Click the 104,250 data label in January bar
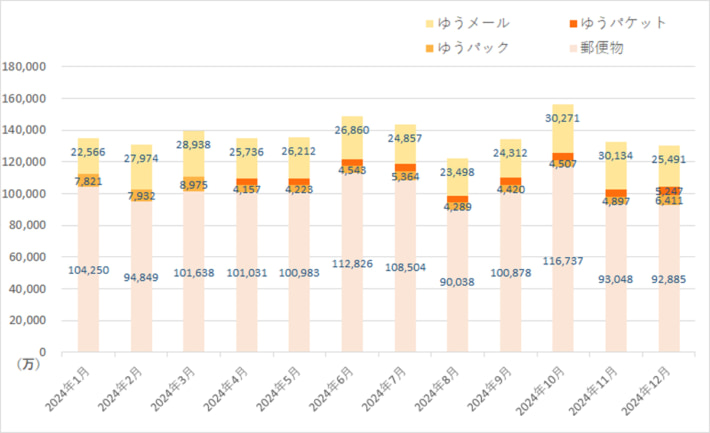This screenshot has width=710, height=433. point(88,271)
